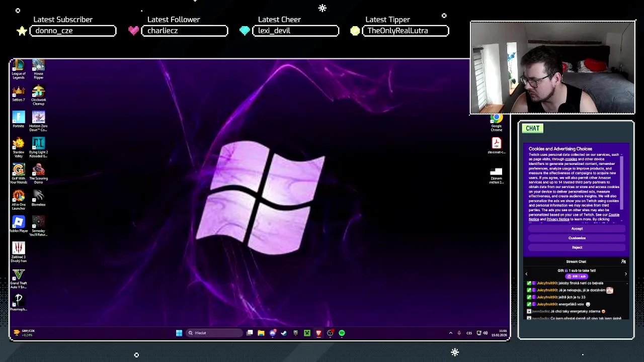Viewport: 644px width, 362px height.
Task: Launch House Flipper from the desktop
Action: [39, 69]
